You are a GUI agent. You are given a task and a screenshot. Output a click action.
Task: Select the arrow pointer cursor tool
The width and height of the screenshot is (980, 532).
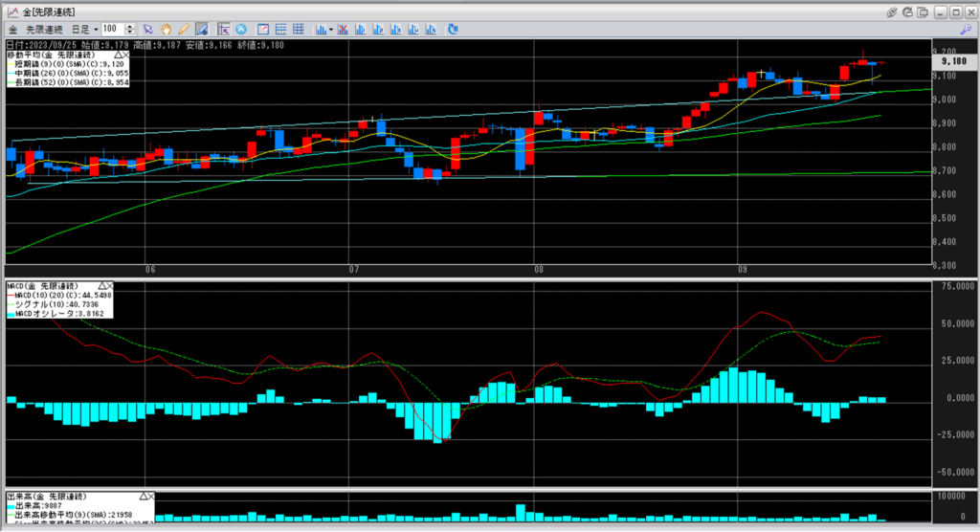click(148, 29)
